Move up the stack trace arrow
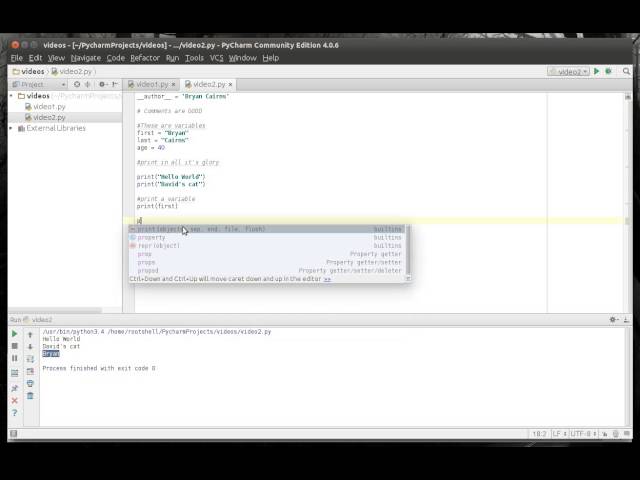 tap(30, 335)
